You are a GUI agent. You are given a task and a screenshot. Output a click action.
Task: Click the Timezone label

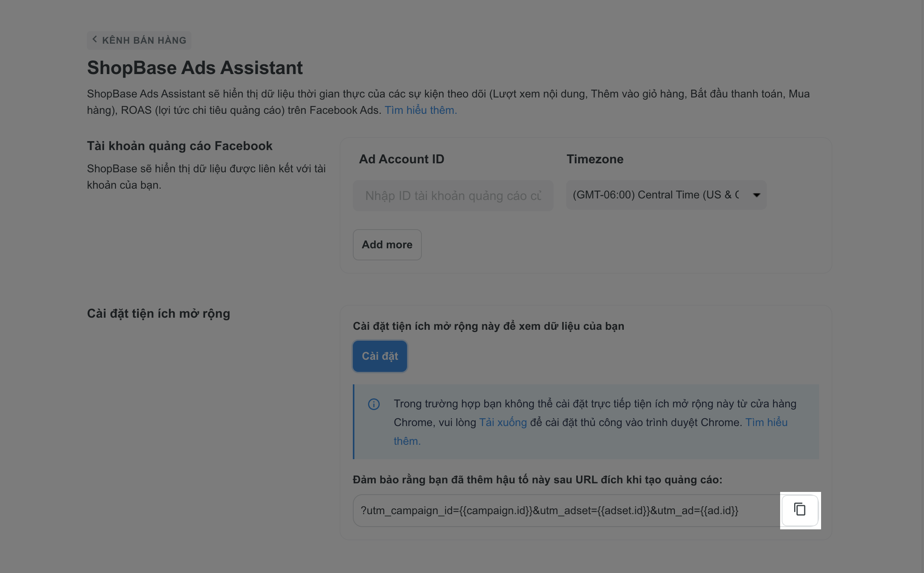[x=595, y=159]
